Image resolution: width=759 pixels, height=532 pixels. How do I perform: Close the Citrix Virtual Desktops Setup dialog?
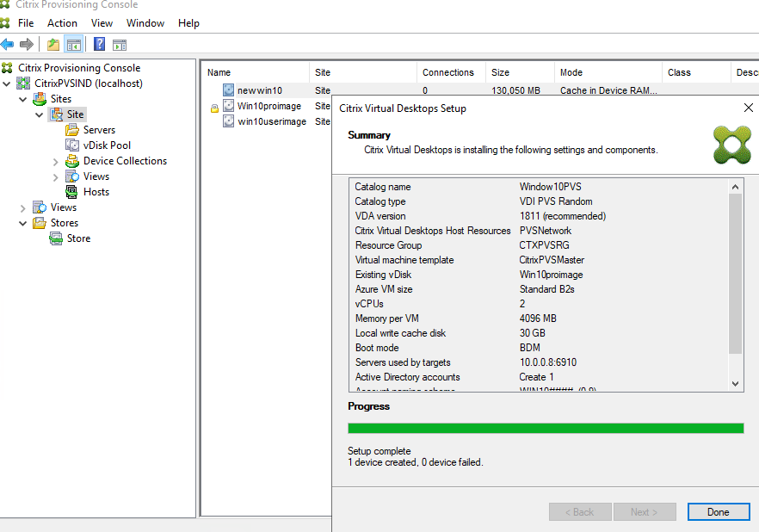click(x=749, y=108)
